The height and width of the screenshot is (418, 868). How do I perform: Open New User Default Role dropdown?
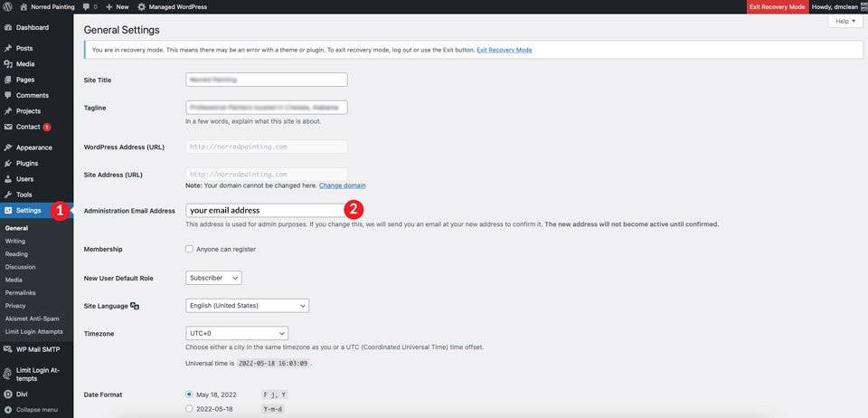(x=213, y=278)
